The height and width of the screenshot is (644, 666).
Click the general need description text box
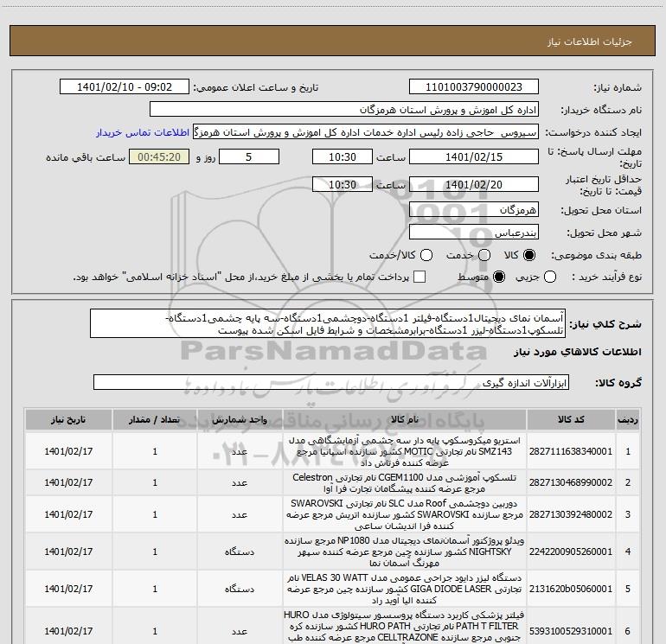(x=328, y=323)
